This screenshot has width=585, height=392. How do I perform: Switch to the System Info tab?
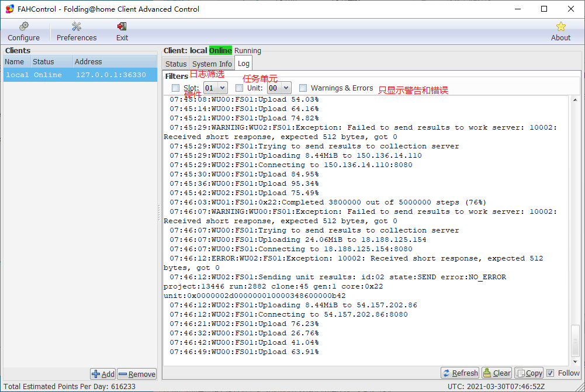coord(212,64)
